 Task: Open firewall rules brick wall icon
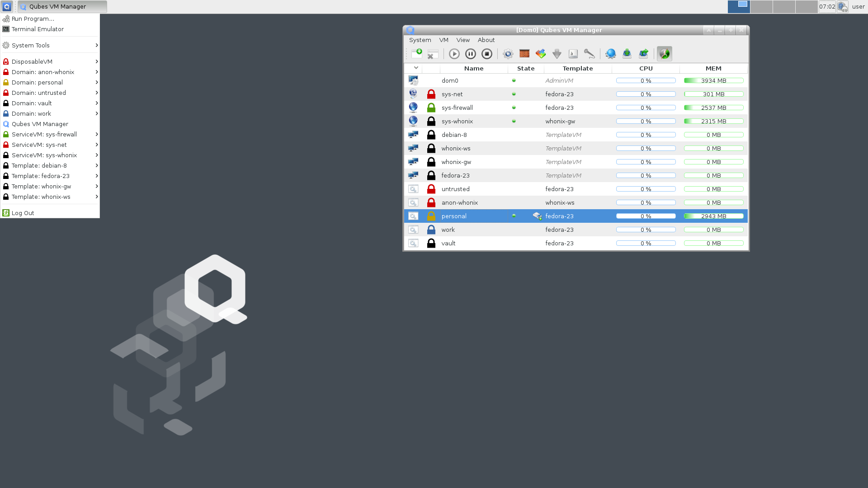click(x=524, y=54)
